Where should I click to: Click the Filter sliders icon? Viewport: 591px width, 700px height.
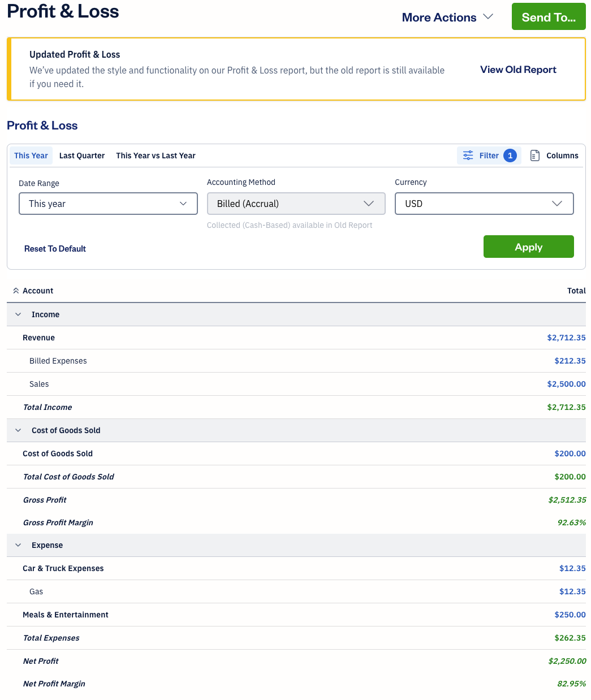tap(468, 155)
